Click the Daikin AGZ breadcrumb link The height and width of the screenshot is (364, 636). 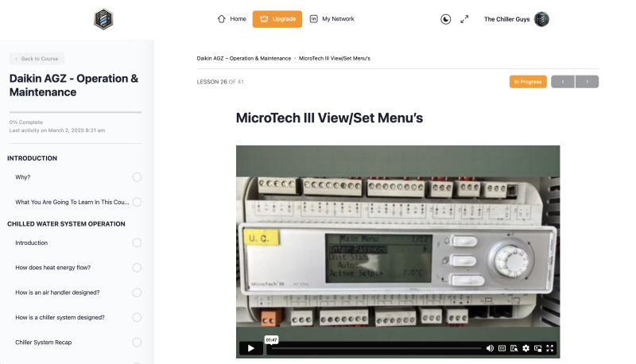[244, 58]
